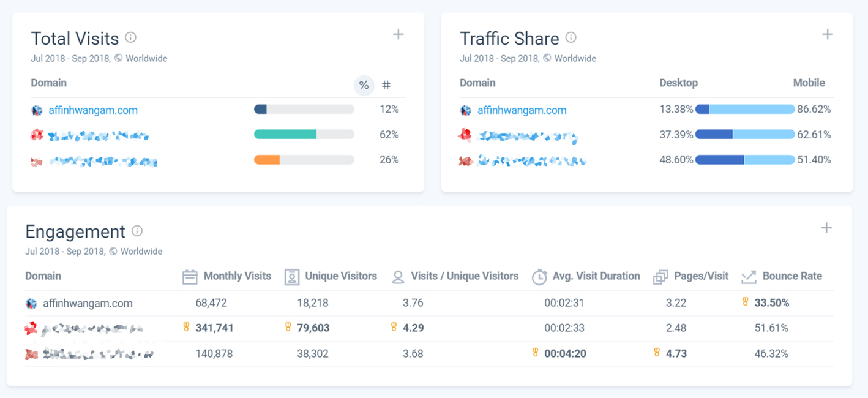The width and height of the screenshot is (868, 398).
Task: Click the Pages/Visit stacked pages icon
Action: tap(660, 277)
